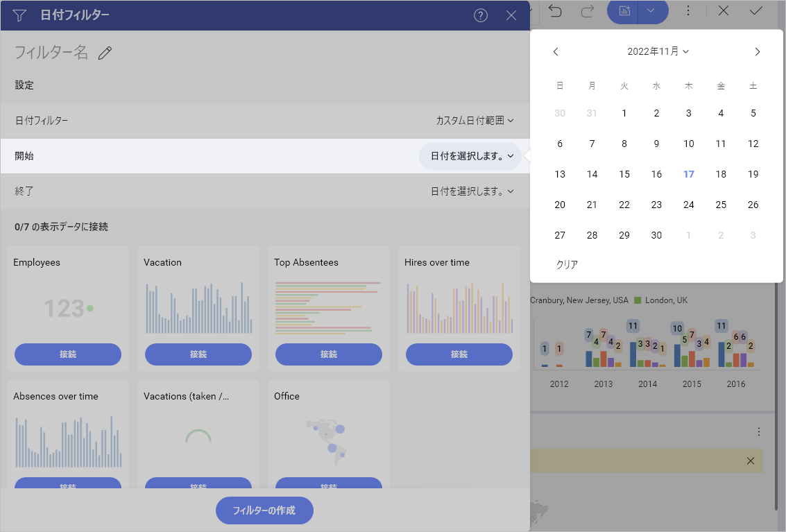Pick date 19 in the calendar
The height and width of the screenshot is (532, 786).
coord(753,174)
